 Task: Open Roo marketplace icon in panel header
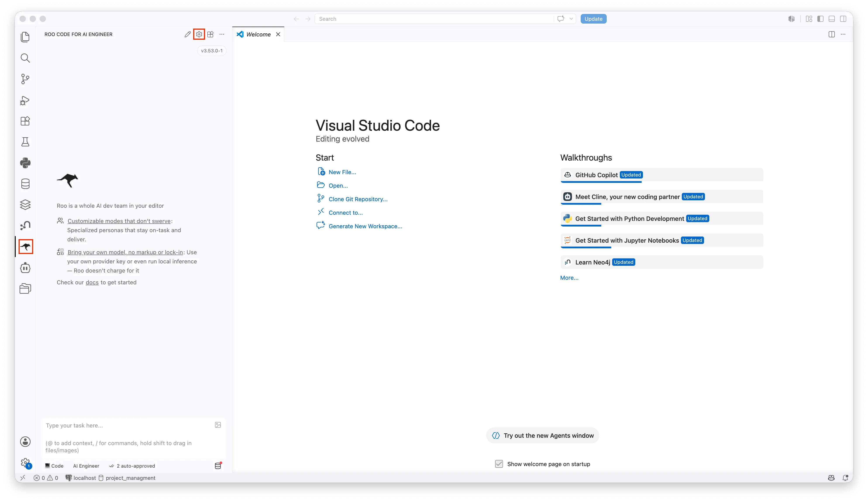(x=210, y=34)
